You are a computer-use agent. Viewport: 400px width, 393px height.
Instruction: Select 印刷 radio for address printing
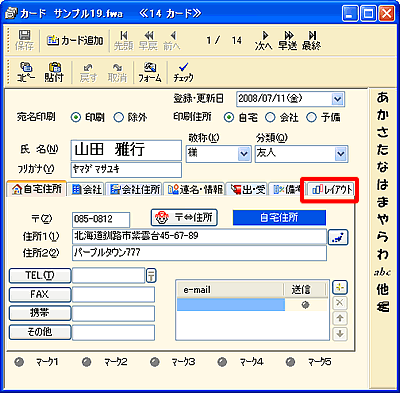[76, 117]
